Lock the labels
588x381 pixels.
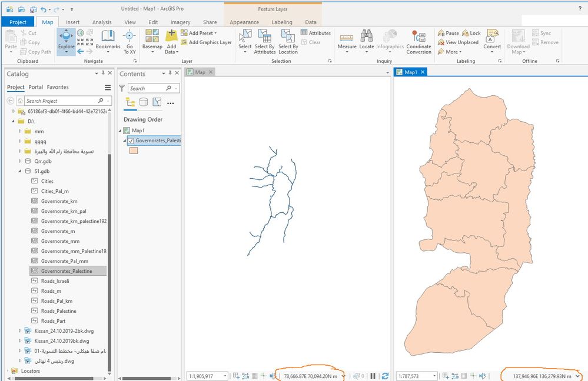pyautogui.click(x=471, y=33)
